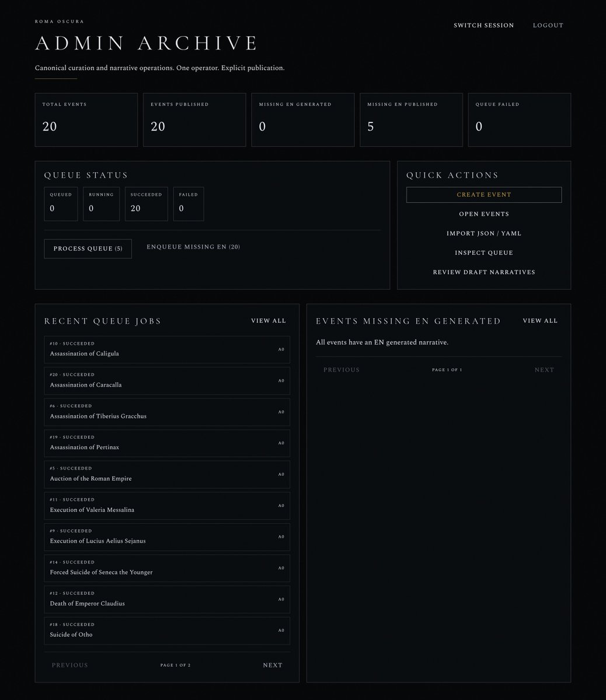The height and width of the screenshot is (700, 606).
Task: Open Death of Emperor Claudius job
Action: pyautogui.click(x=167, y=599)
